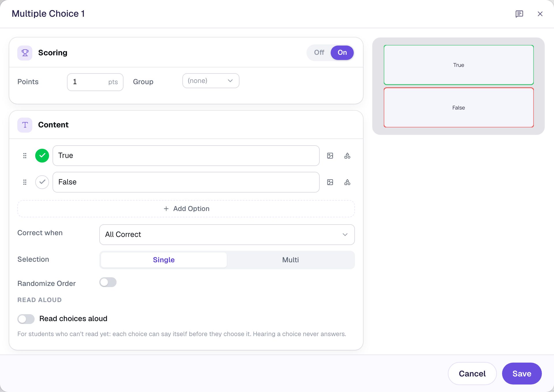Viewport: 554px width, 392px height.
Task: Click the Content text icon
Action: pos(25,125)
